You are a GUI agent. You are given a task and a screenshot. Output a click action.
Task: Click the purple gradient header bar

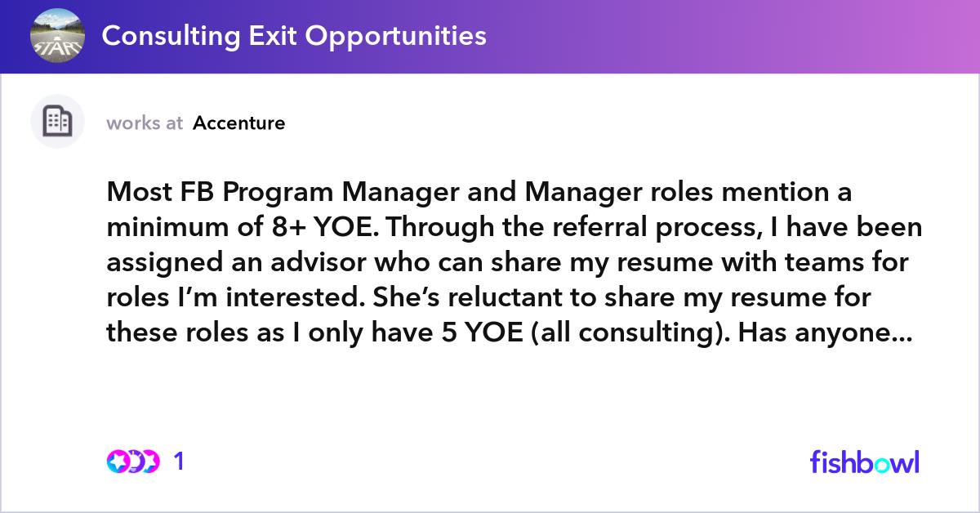pos(490,36)
